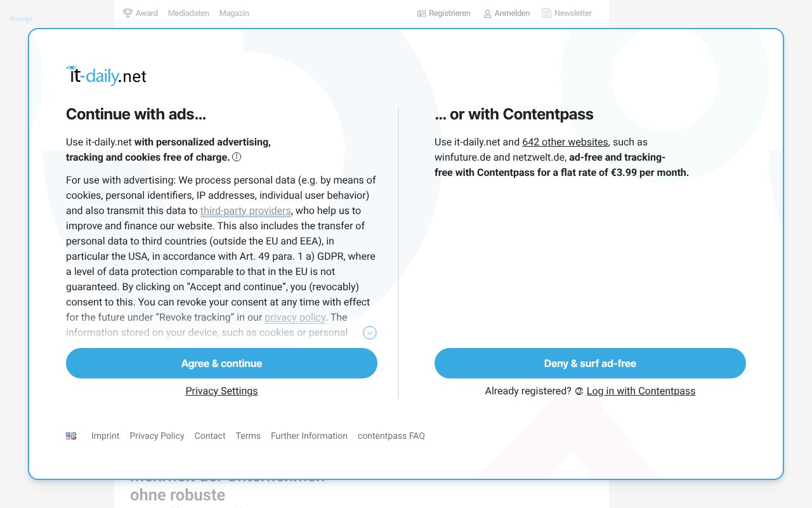
Task: Switch language using the flag icon
Action: 71,436
